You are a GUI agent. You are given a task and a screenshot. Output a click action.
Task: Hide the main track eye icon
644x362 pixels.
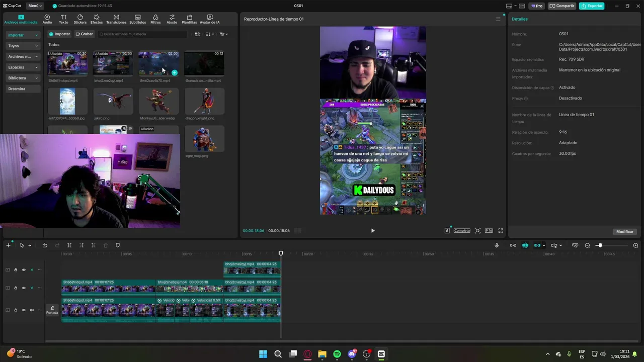(23, 310)
